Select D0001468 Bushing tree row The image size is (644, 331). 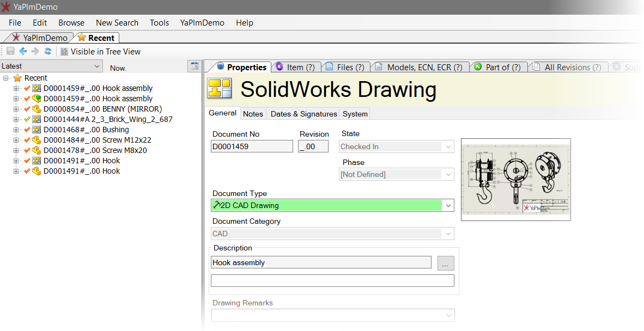[x=86, y=130]
